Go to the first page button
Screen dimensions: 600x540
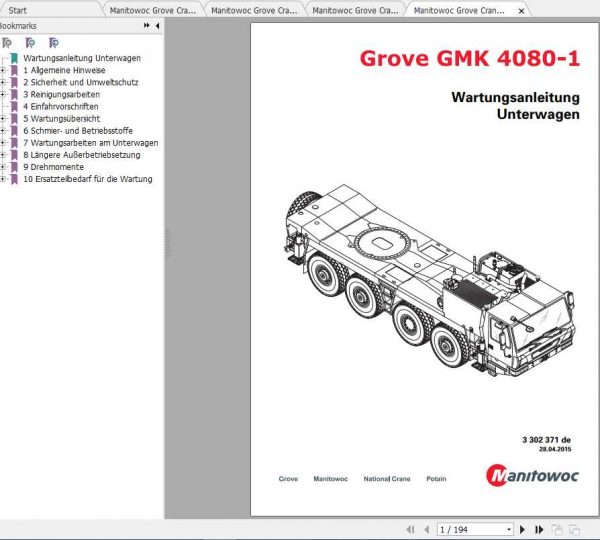410,530
